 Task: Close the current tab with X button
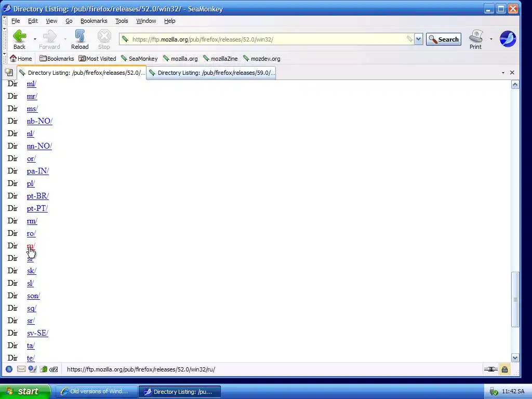tap(512, 73)
